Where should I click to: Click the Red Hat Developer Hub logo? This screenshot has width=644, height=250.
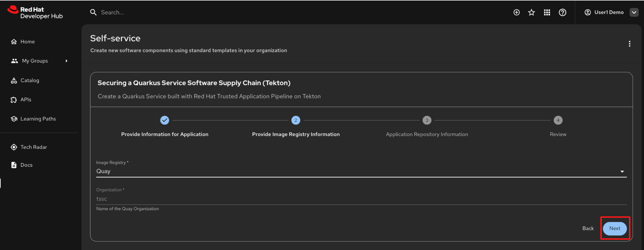point(35,12)
